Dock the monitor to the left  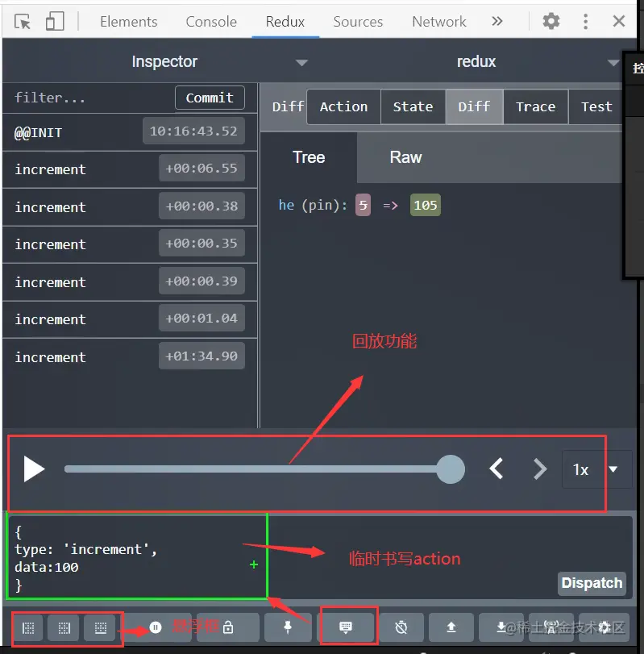coord(28,627)
